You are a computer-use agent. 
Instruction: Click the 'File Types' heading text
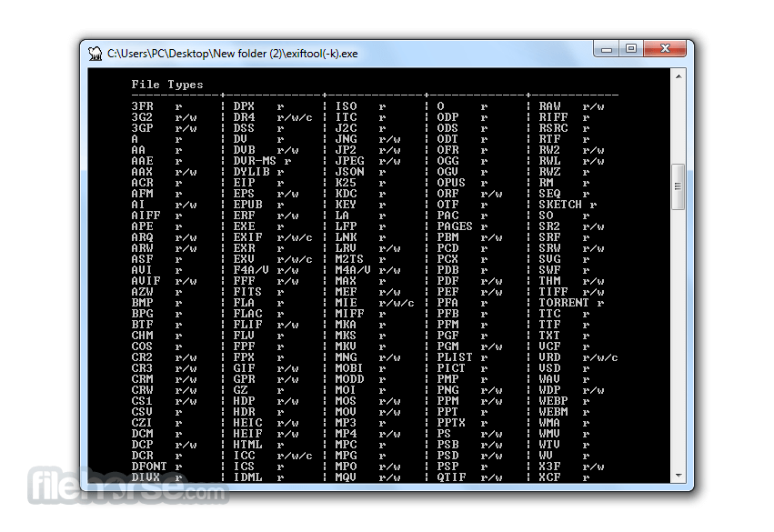point(167,85)
